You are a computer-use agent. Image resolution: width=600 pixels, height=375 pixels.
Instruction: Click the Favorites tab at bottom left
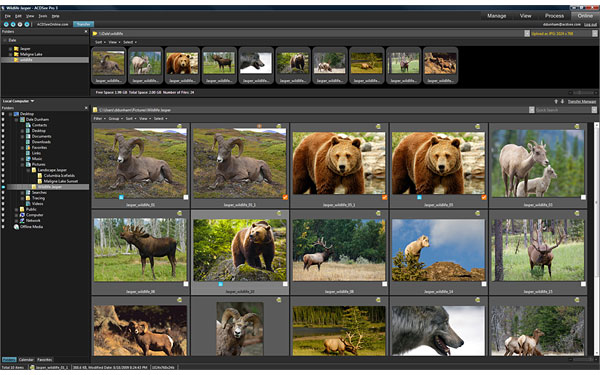pos(45,360)
